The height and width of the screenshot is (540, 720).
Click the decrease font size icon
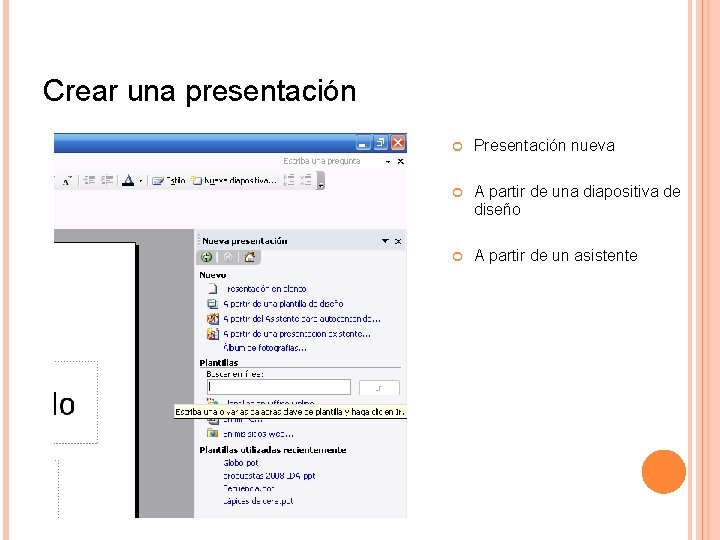[x=67, y=181]
